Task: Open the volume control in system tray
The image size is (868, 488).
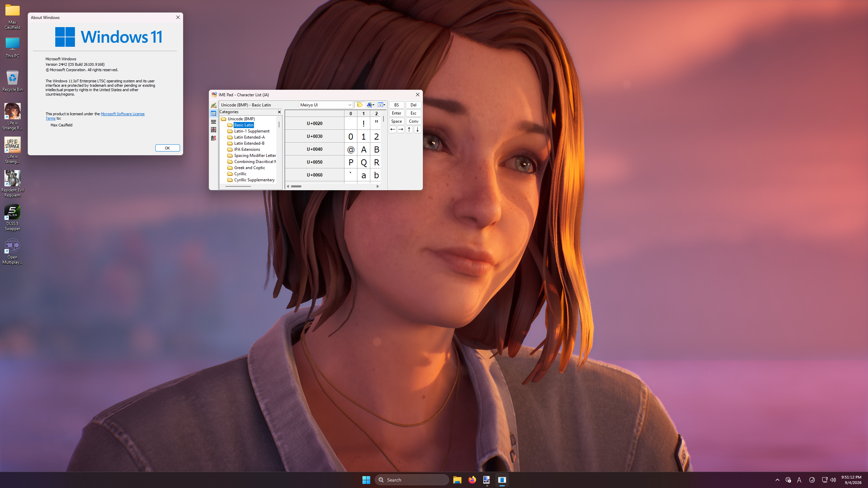Action: 833,480
